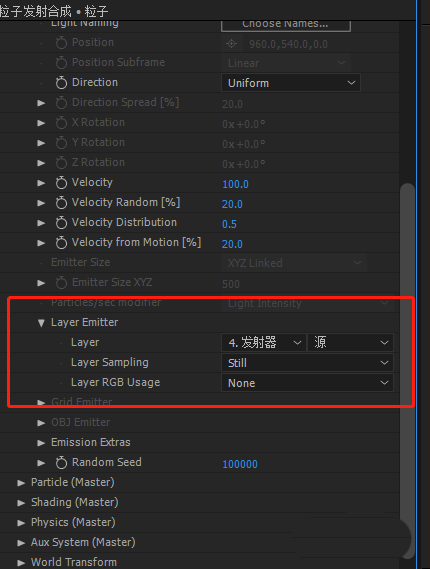Open the Layer Sampling dropdown set to Still
Viewport: 430px width, 569px height.
tap(307, 363)
